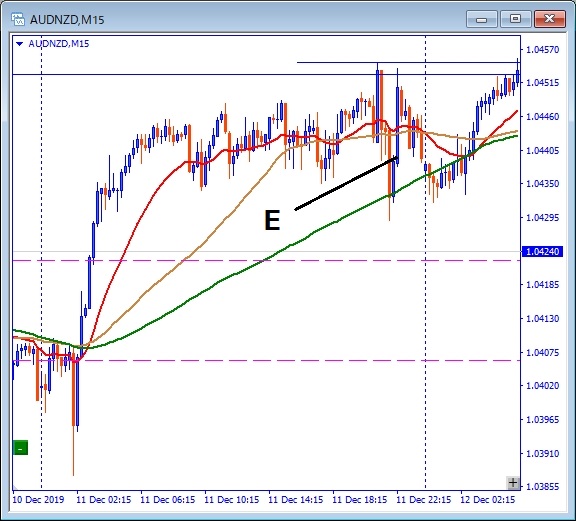
Task: Click the 1.04075 price scale value
Action: click(543, 353)
